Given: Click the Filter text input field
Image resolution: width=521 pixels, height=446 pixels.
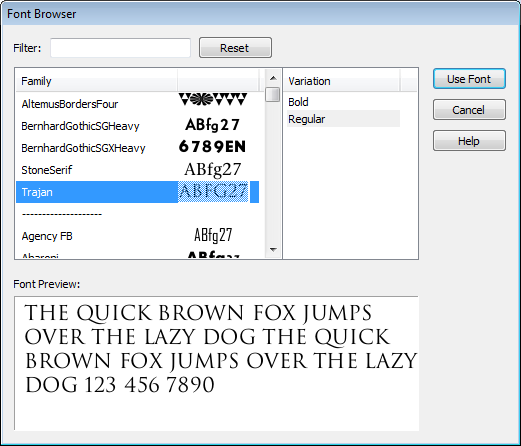Looking at the screenshot, I should pos(120,48).
